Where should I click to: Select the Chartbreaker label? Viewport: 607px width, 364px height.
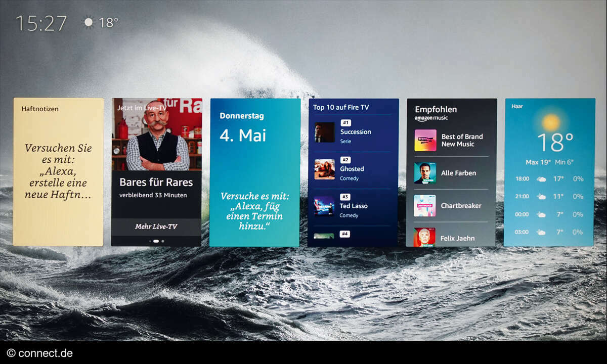pyautogui.click(x=461, y=206)
